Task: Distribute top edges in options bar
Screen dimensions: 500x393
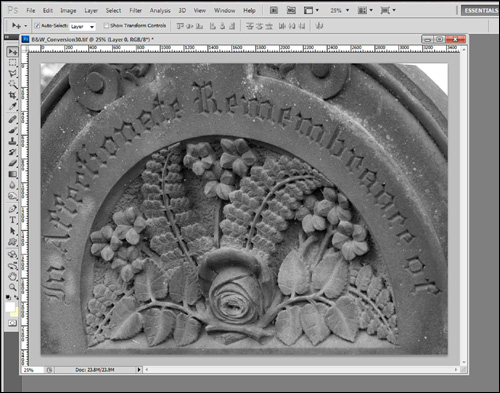Action: [250, 26]
